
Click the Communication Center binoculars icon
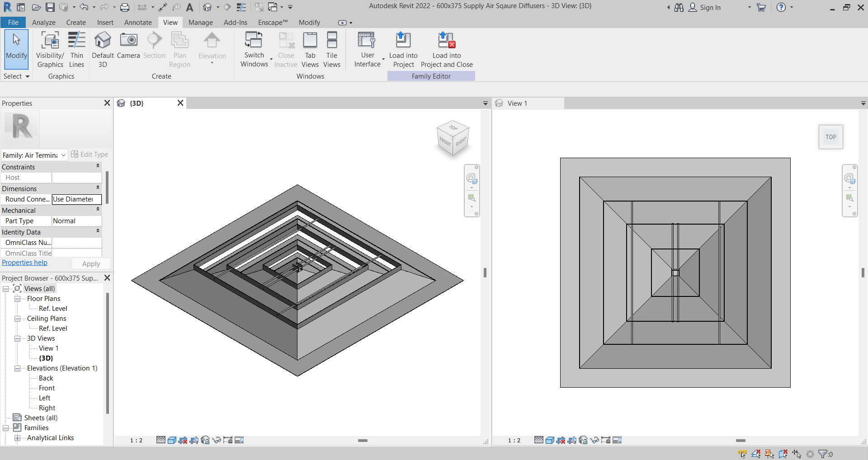click(x=679, y=7)
